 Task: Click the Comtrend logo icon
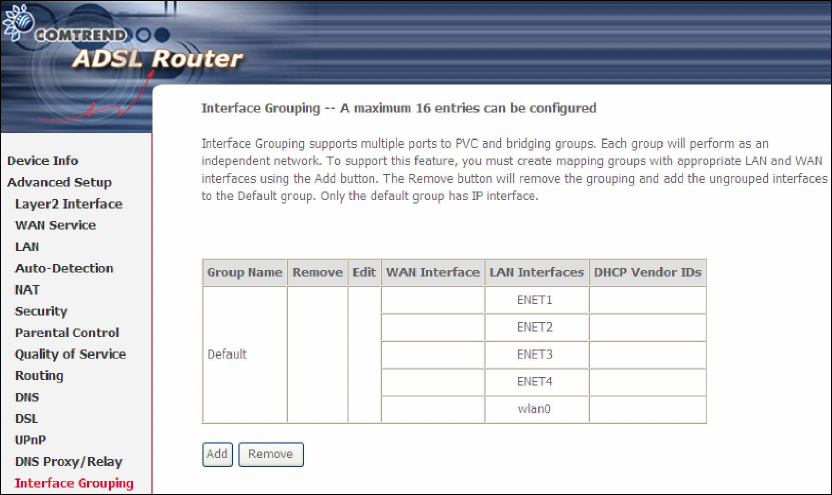[18, 22]
